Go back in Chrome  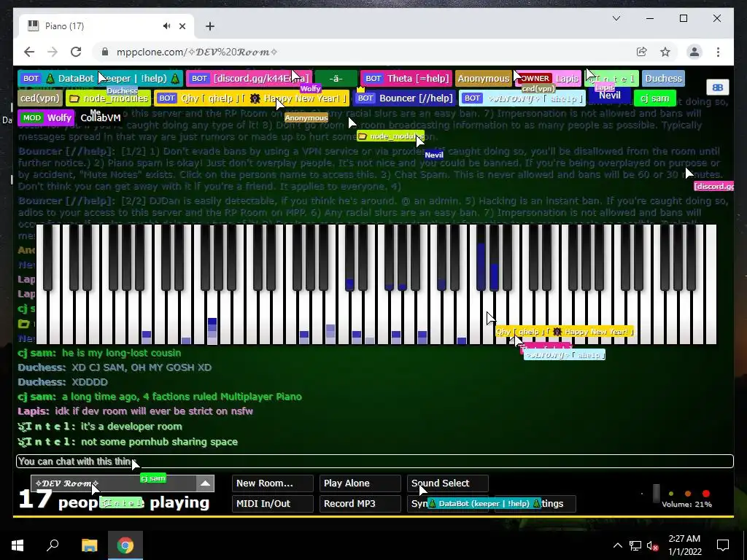click(29, 52)
